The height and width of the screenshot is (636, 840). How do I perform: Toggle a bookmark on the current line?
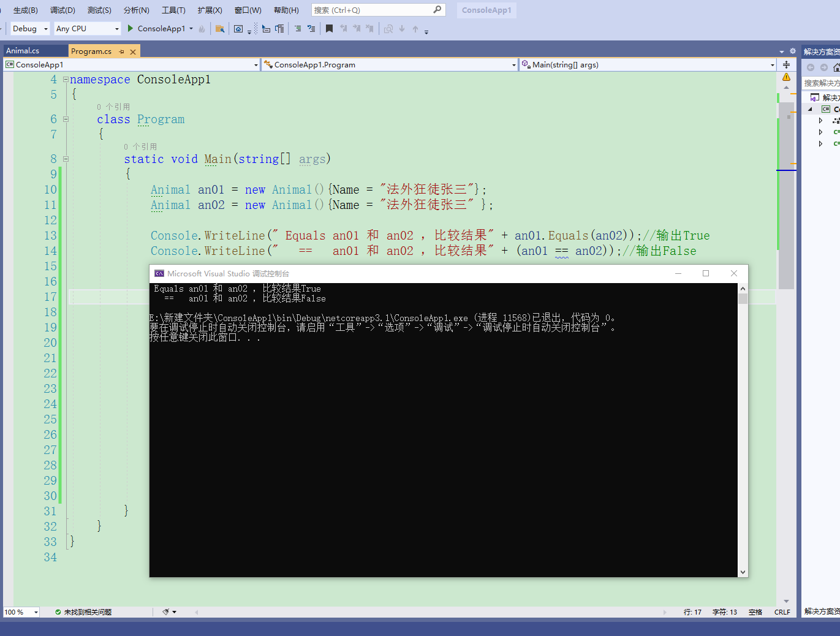[x=329, y=29]
